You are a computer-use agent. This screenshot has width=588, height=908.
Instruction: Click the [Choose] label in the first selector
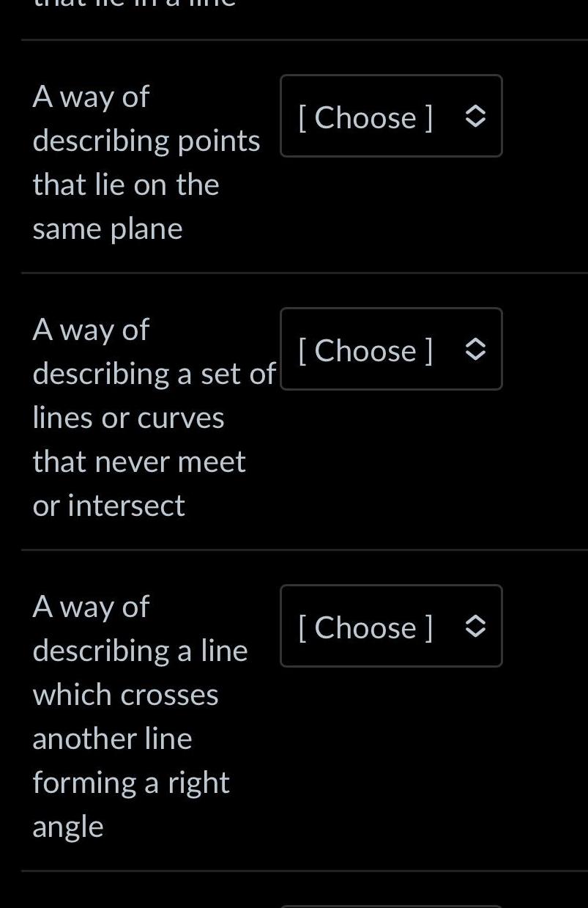(364, 116)
